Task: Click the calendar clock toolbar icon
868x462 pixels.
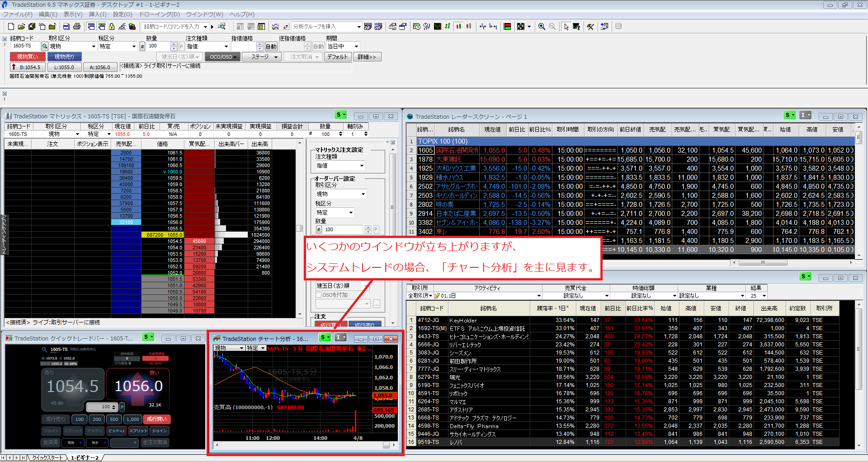Action: (416, 26)
